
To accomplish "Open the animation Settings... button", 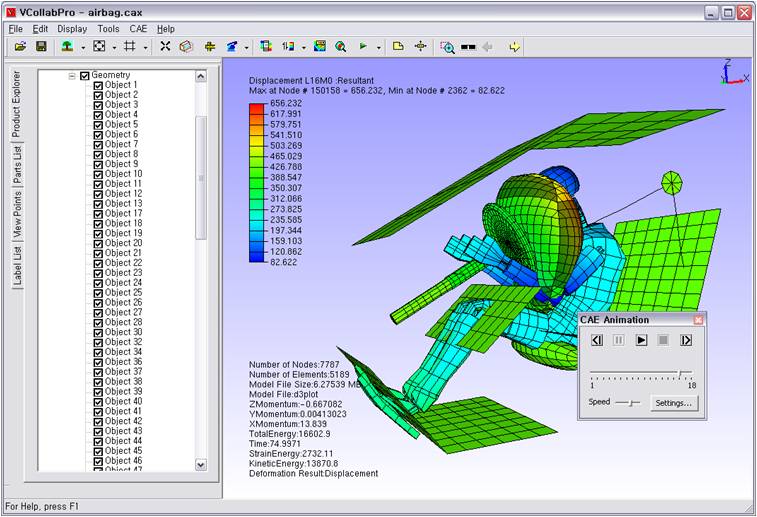I will (x=673, y=403).
